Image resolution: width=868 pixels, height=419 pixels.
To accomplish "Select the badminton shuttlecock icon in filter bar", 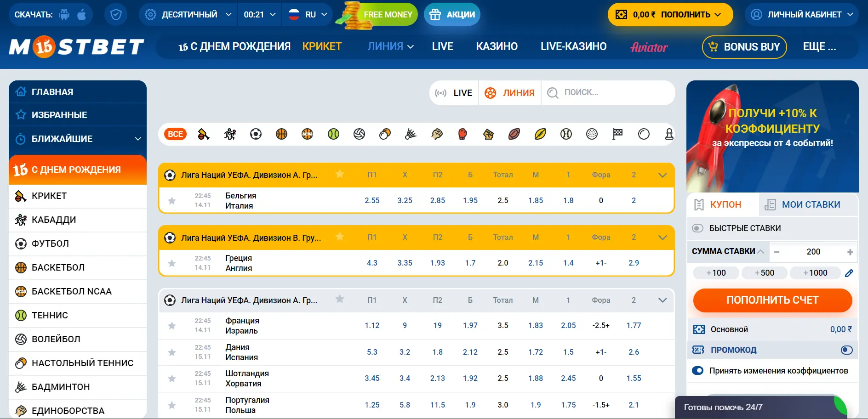I will pos(411,134).
